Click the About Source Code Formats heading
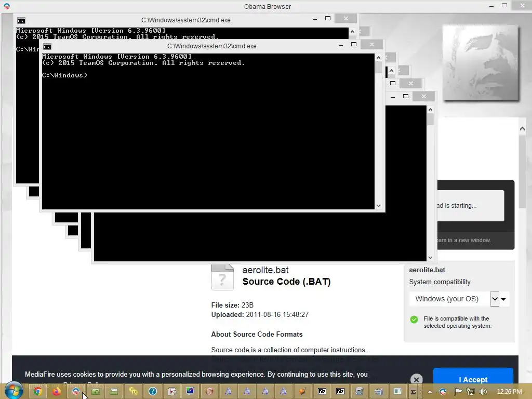The width and height of the screenshot is (532, 399). tap(257, 334)
